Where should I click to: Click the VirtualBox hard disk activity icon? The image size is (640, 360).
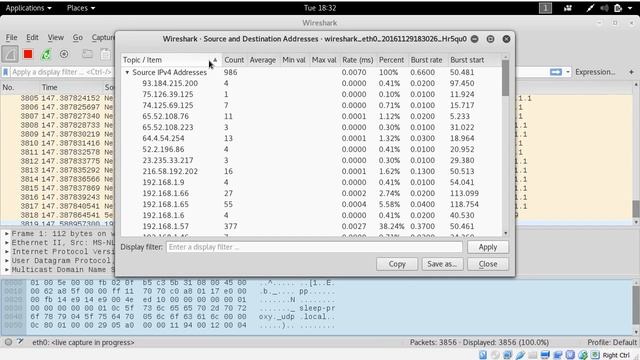click(x=483, y=355)
